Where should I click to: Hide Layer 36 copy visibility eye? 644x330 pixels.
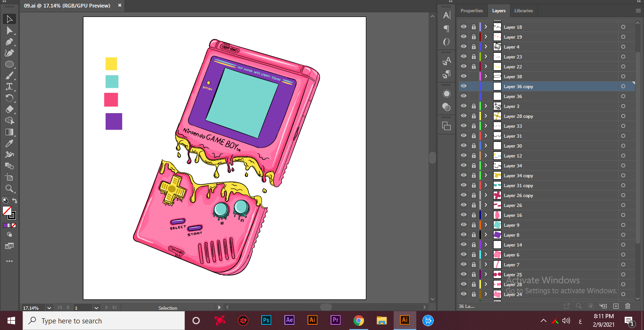click(463, 86)
